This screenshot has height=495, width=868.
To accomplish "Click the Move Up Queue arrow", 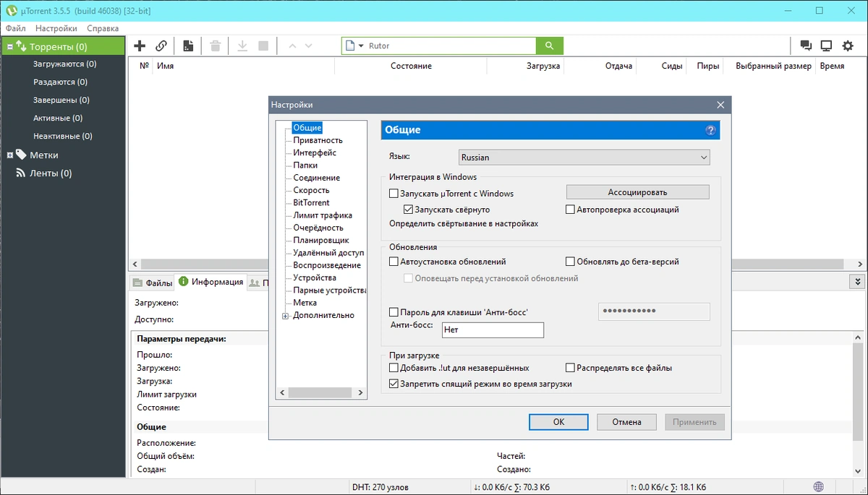I will click(292, 46).
